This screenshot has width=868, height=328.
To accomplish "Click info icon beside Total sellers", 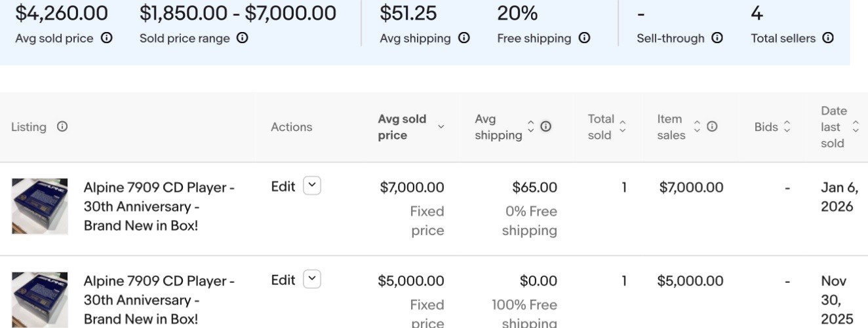I will [828, 38].
